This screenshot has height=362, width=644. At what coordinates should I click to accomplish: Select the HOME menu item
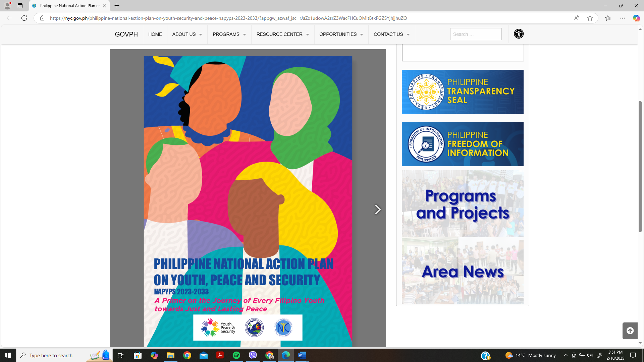pos(155,34)
